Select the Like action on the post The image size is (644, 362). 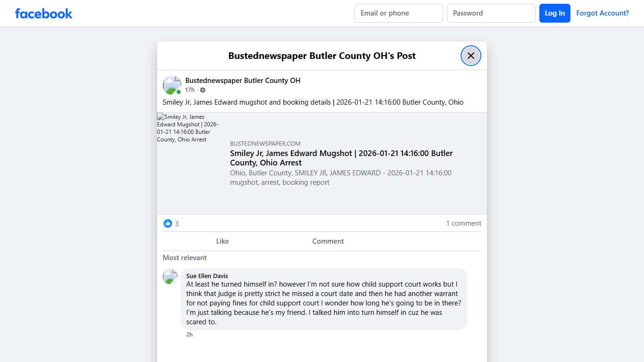(222, 241)
